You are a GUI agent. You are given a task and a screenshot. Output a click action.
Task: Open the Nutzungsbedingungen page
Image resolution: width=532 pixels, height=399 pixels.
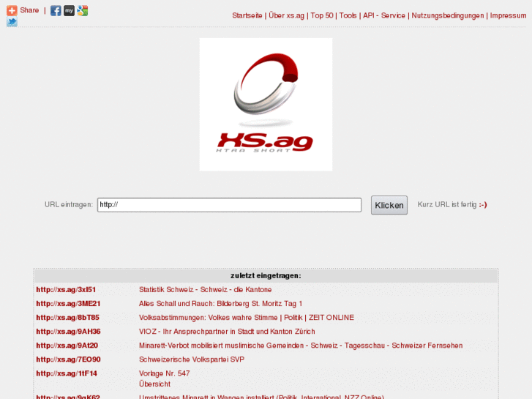448,15
